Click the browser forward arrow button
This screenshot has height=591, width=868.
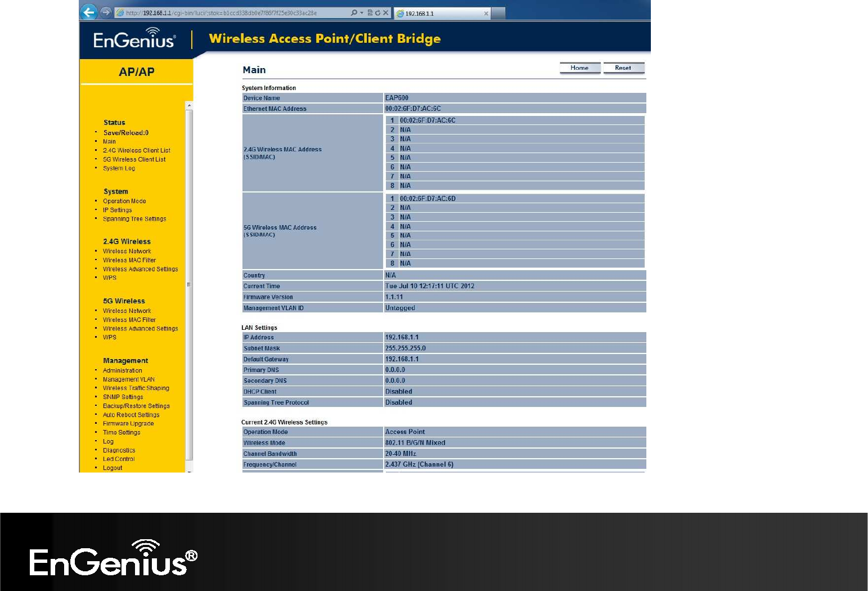106,12
